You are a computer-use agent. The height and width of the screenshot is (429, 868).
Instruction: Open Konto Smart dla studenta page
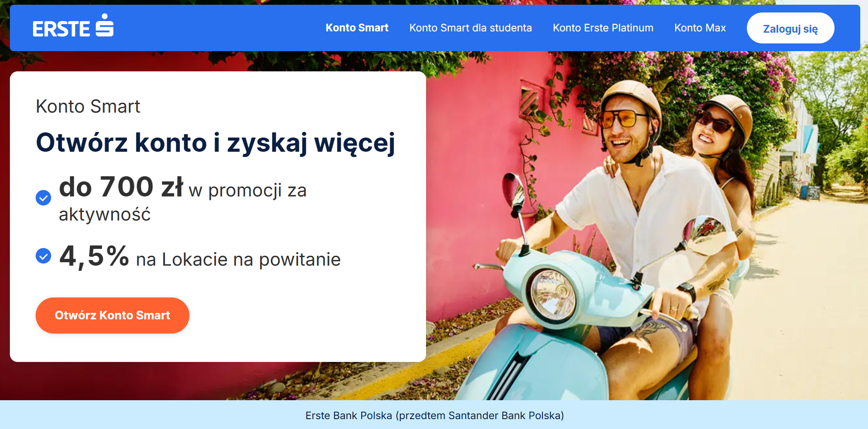pyautogui.click(x=470, y=28)
